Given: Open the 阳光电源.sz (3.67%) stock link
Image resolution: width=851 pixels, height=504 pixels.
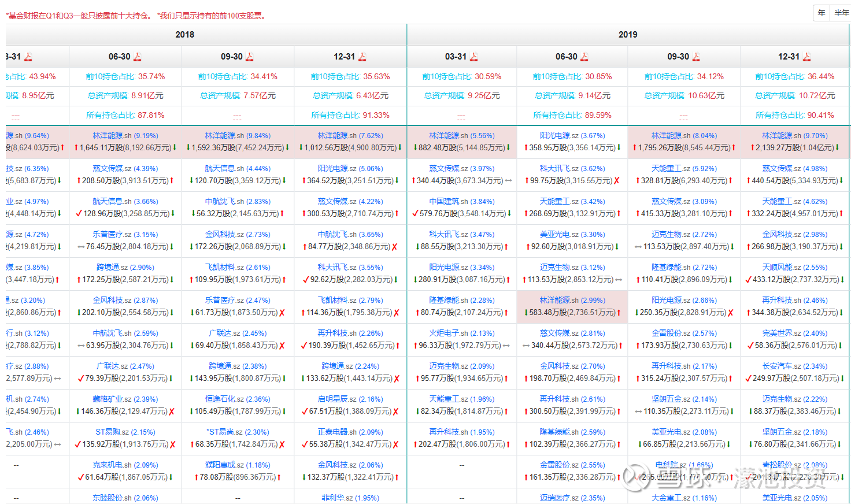Looking at the screenshot, I should click(572, 136).
